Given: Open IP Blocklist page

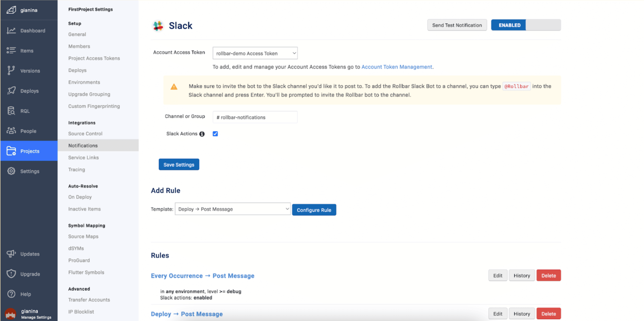Looking at the screenshot, I should 81,312.
